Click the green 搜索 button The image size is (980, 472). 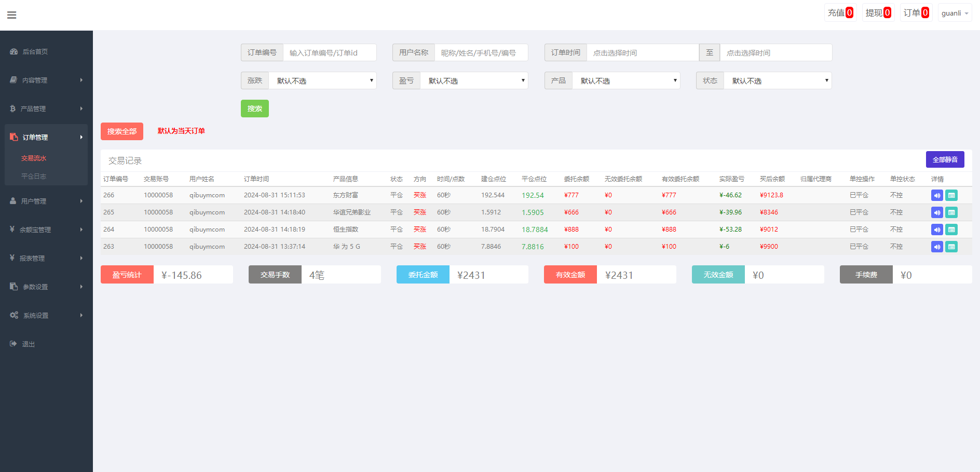(254, 109)
